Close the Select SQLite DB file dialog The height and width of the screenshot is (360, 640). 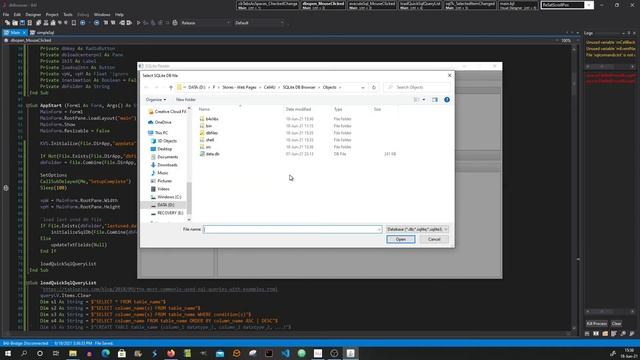point(449,76)
